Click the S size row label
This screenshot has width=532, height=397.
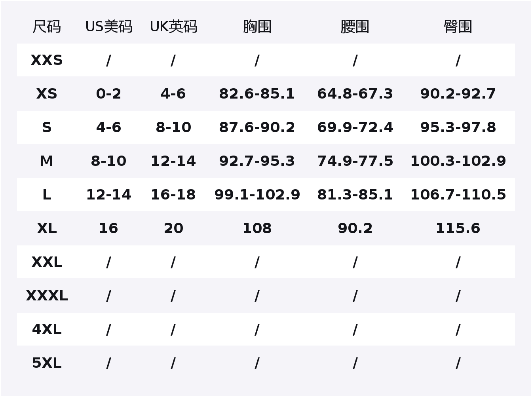coord(47,127)
